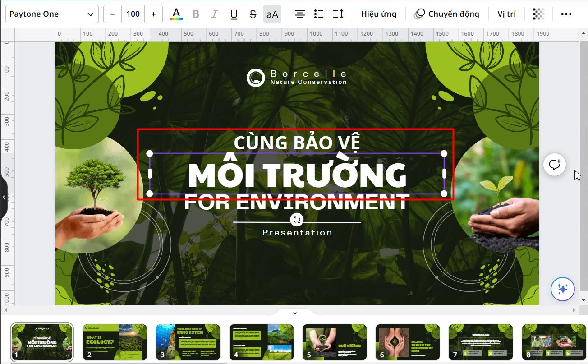Click the Canva AI assistant sparkle icon
Viewport: 588px width, 364px height.
[562, 289]
